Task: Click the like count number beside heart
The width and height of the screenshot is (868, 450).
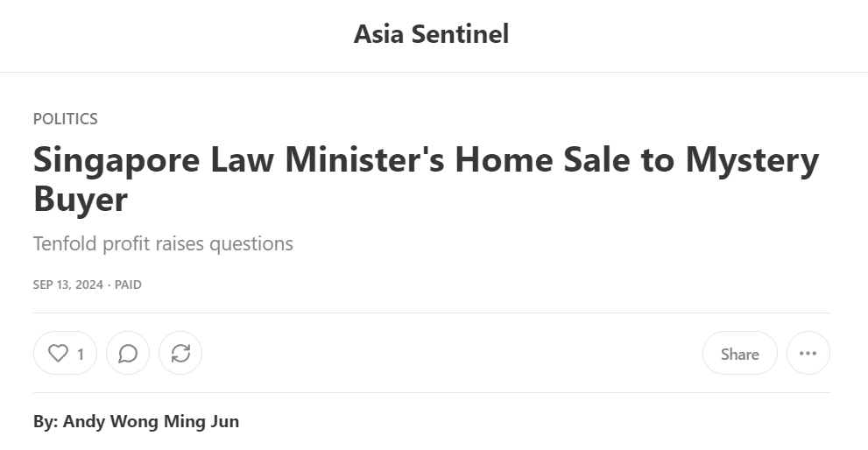Action: [81, 355]
